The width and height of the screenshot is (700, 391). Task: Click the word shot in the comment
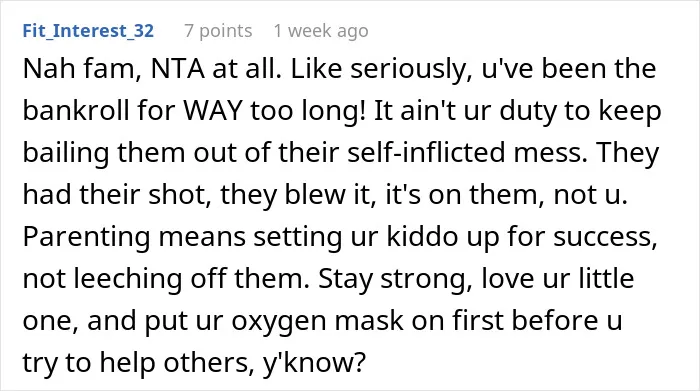coord(179,195)
